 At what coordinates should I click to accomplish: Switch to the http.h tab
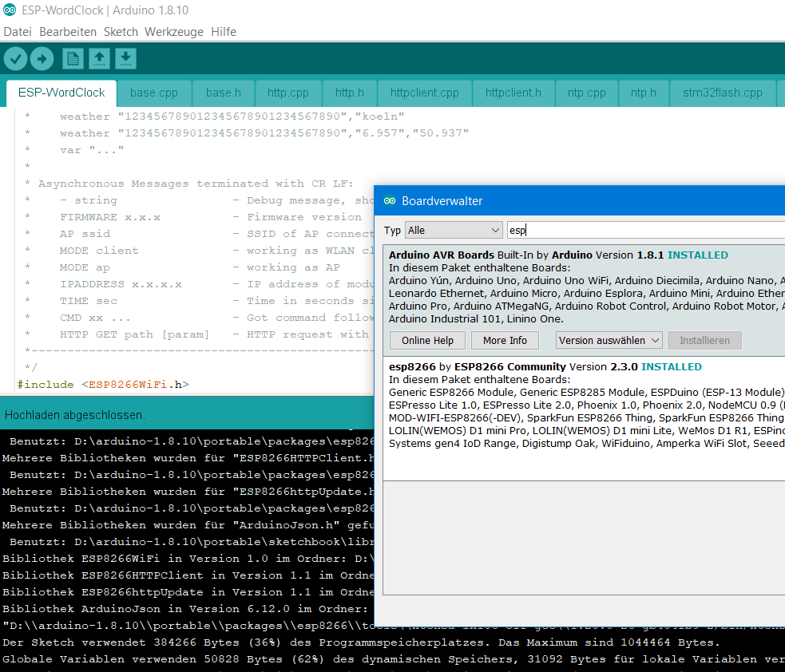pyautogui.click(x=350, y=93)
